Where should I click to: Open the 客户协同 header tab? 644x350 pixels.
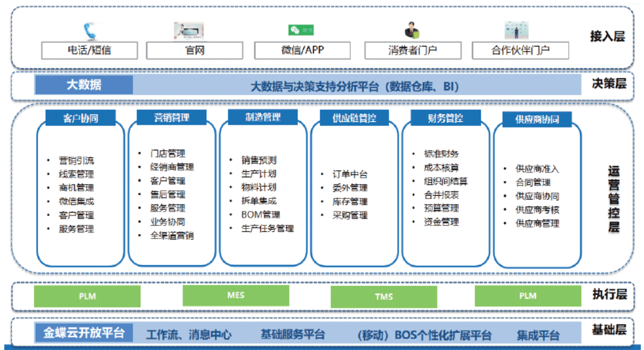80,118
